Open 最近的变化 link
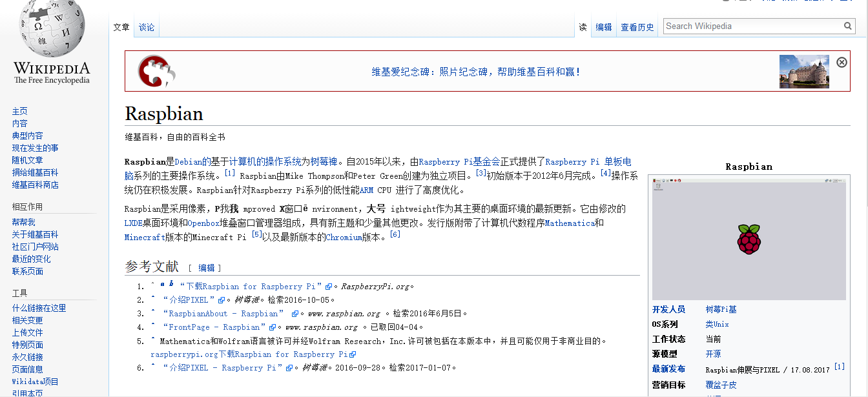The width and height of the screenshot is (868, 397). [32, 259]
